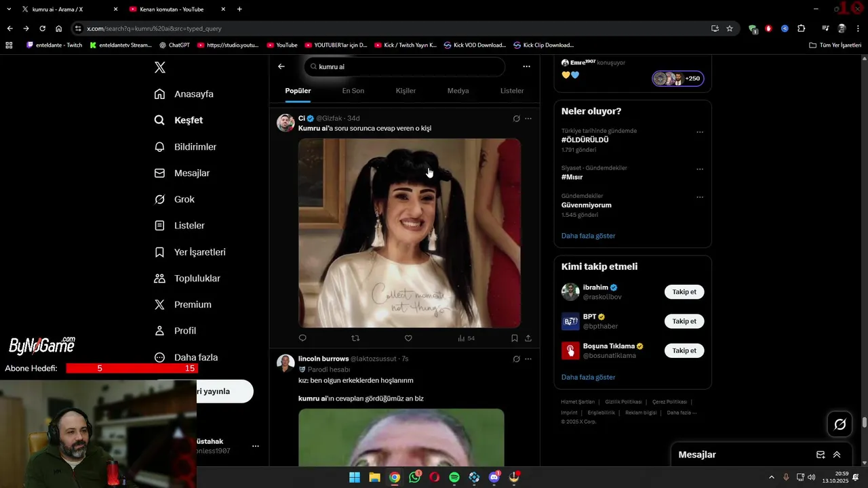Open the #ÖLDÜRÜLDÜ trending topic
Screen dimensions: 868x488
tap(585, 140)
